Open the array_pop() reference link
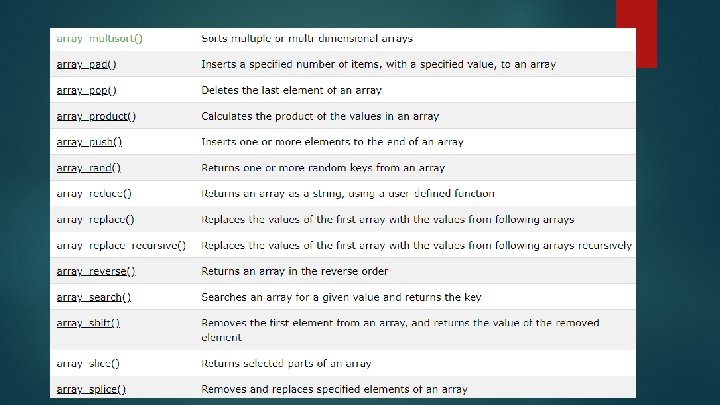This screenshot has height=405, width=720. (87, 90)
